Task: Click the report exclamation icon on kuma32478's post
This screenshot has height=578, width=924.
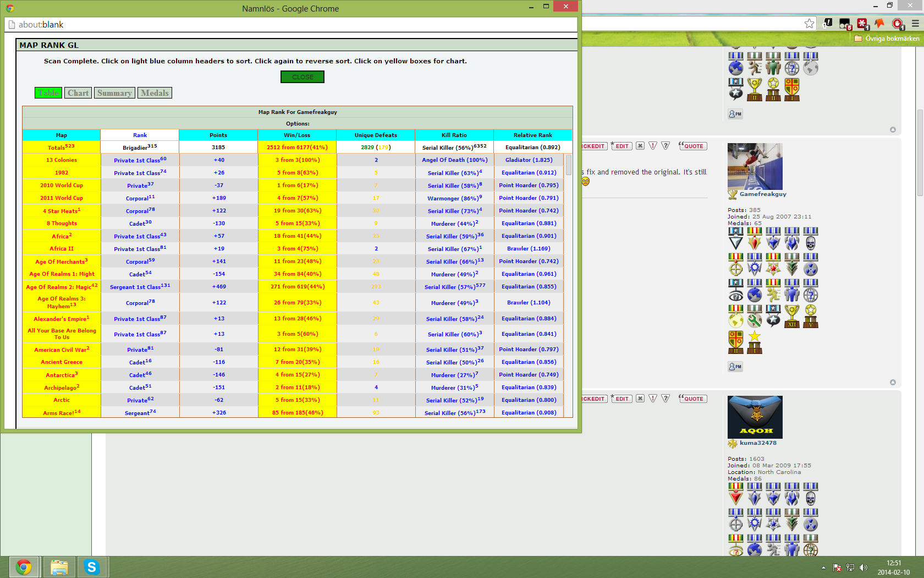Action: point(653,399)
